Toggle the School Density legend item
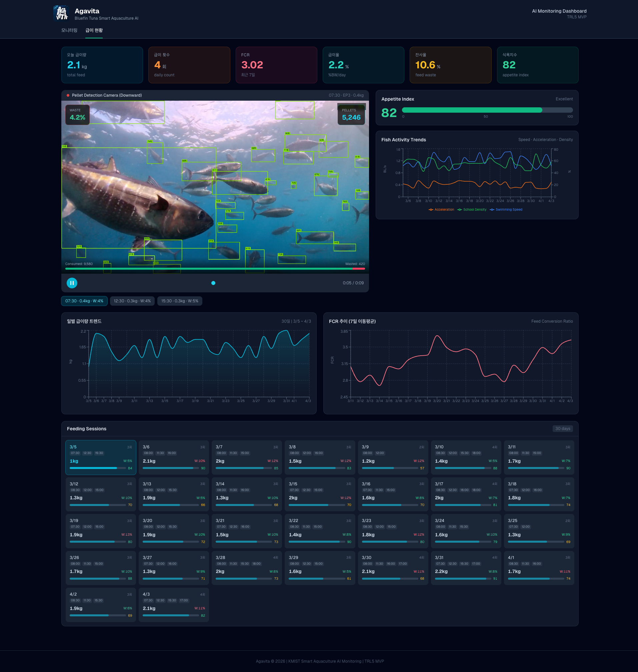Viewport: 638px width, 672px height. pos(472,209)
